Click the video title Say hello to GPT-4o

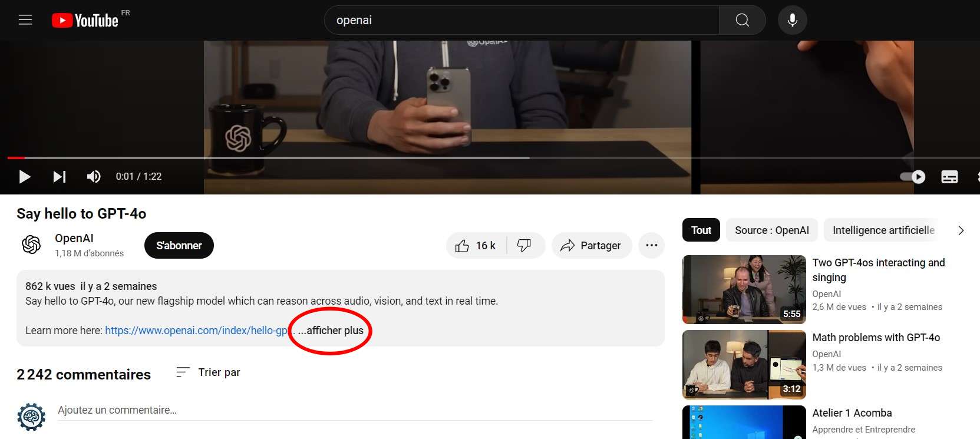point(81,213)
